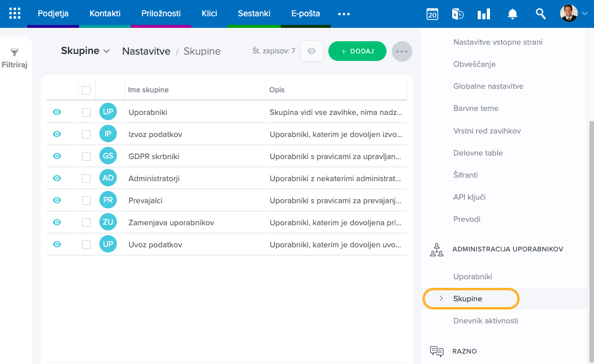Screen dimensions: 594x364
Task: Open the Filtriraj filter funnel
Action: pyautogui.click(x=15, y=58)
